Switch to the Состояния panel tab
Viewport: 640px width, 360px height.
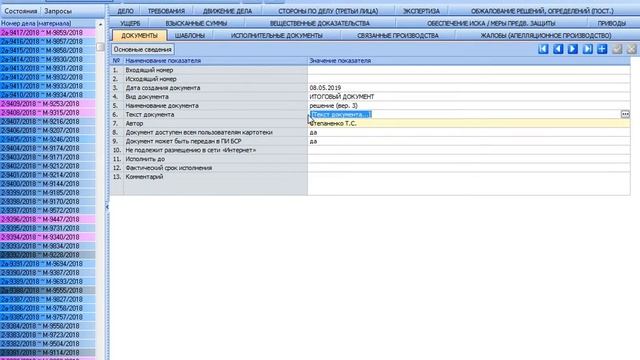(20, 11)
